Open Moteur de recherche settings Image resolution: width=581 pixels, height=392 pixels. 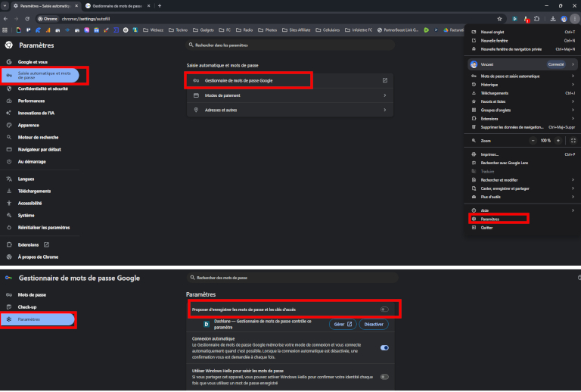pyautogui.click(x=39, y=138)
